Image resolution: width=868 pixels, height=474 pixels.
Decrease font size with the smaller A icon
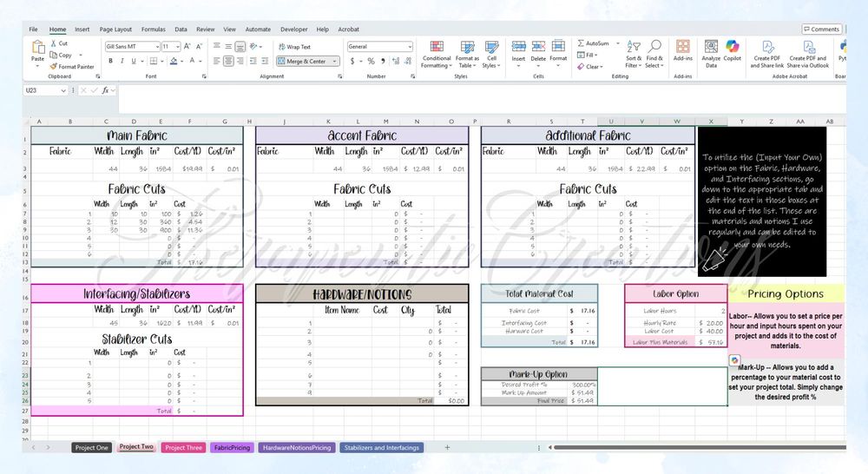[199, 47]
